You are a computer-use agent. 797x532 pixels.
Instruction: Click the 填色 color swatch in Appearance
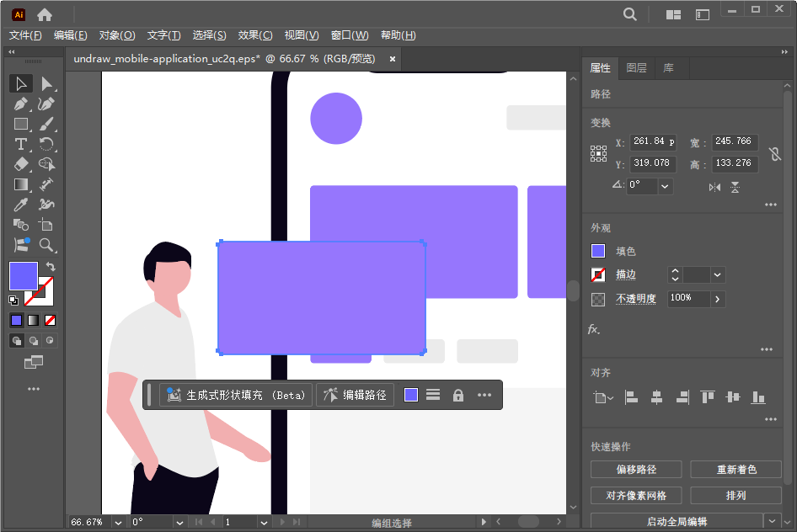tap(596, 250)
